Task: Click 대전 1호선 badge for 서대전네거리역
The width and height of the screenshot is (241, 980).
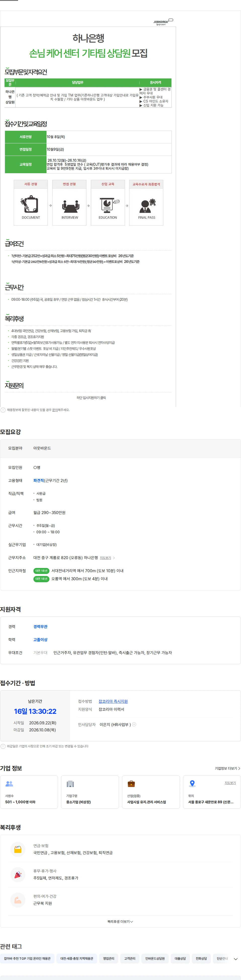Action: [x=41, y=571]
